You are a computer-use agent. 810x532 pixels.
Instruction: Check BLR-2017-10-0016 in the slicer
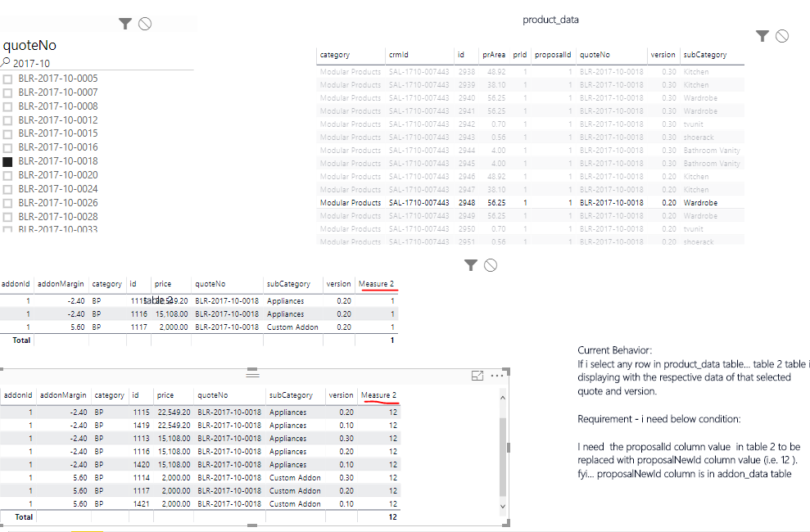(x=7, y=148)
